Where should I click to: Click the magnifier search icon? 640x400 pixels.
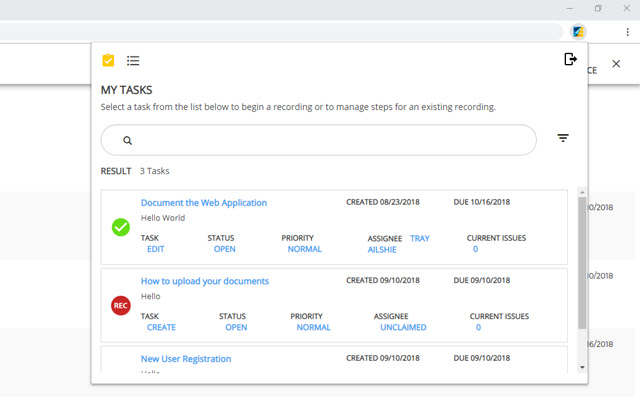tap(127, 140)
